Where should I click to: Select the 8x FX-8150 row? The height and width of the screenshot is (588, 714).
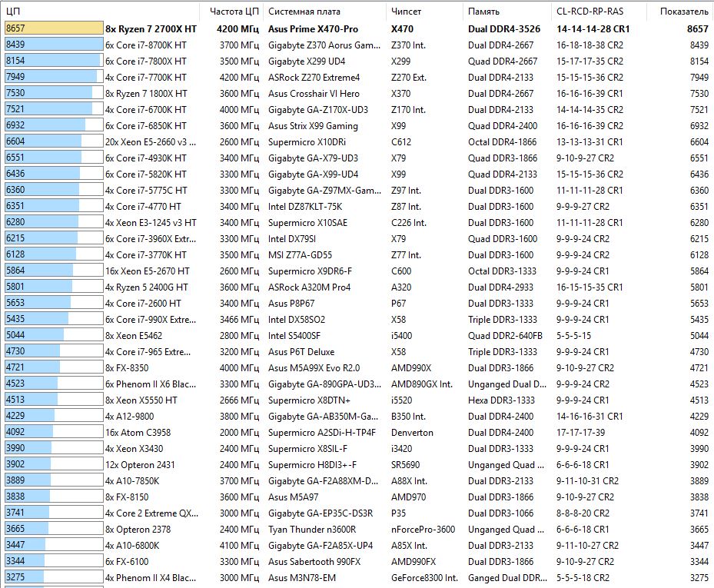click(357, 497)
